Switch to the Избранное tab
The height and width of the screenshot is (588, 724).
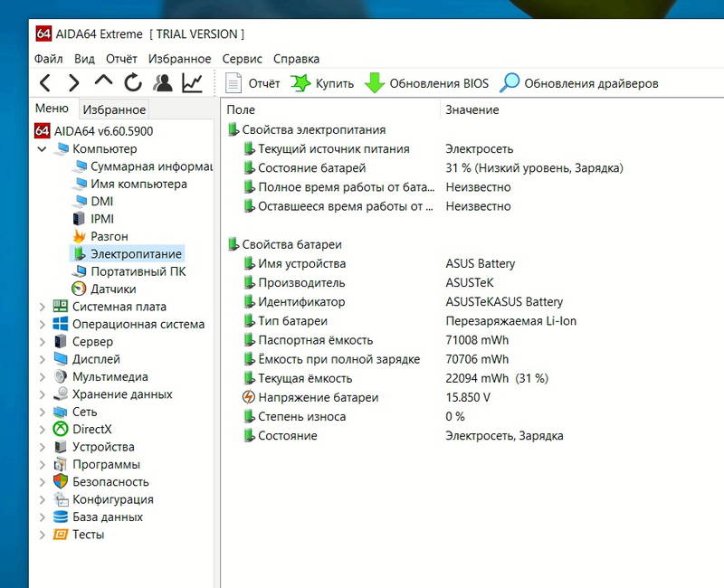pos(114,109)
